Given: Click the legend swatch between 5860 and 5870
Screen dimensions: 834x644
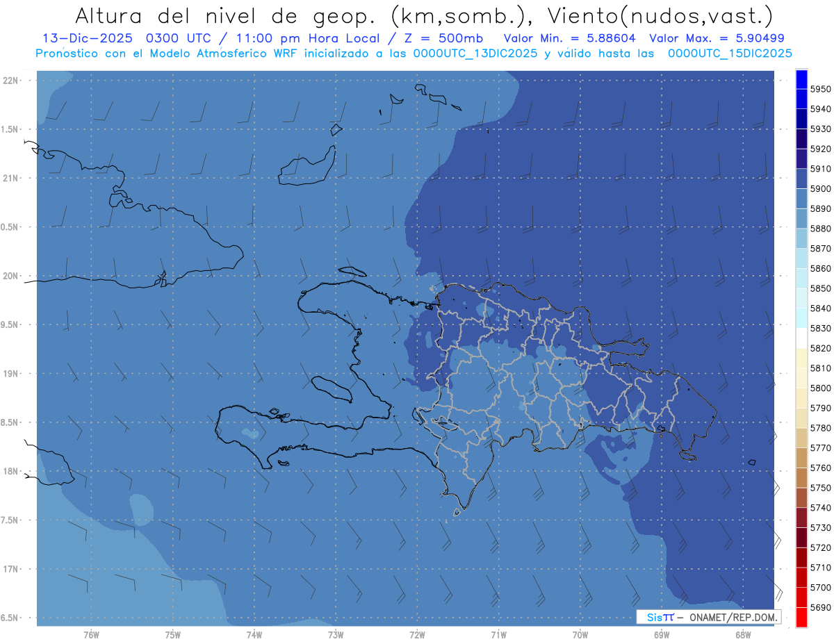Looking at the screenshot, I should pyautogui.click(x=801, y=259).
